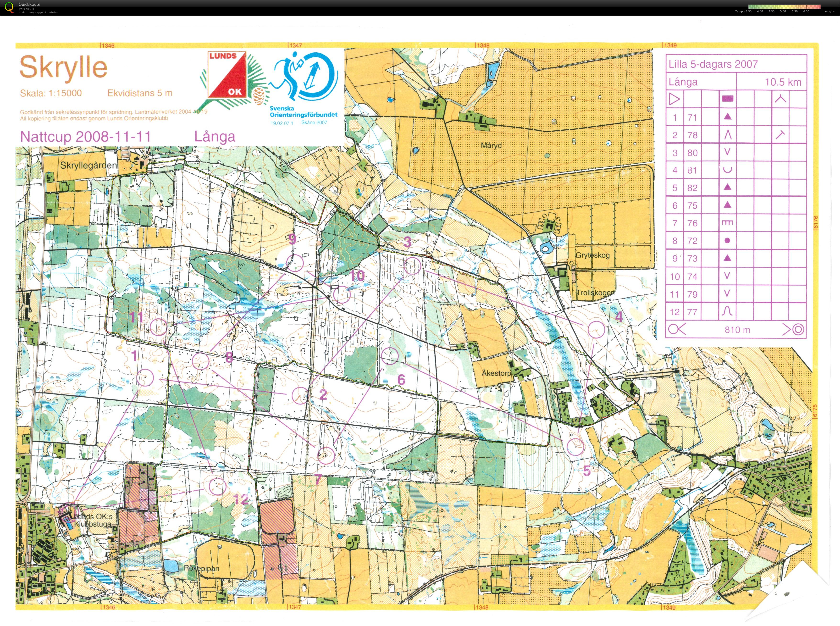Click control circle 8 on the map
The image size is (840, 626).
click(200, 361)
